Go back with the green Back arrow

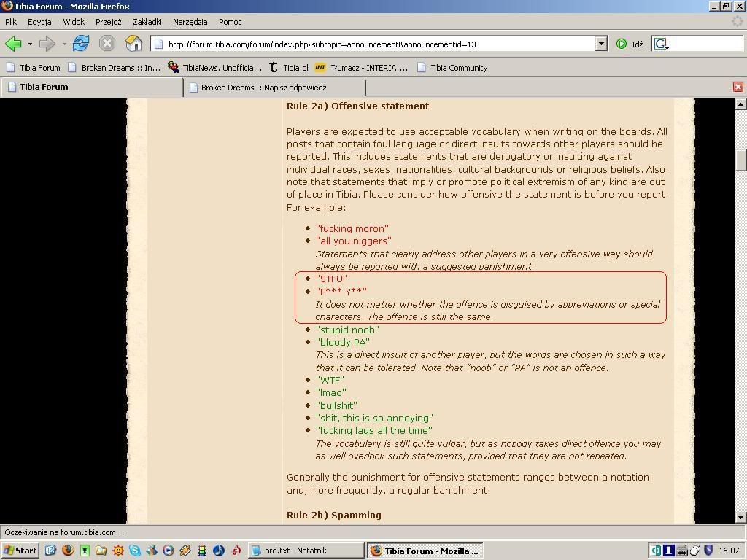click(x=13, y=44)
